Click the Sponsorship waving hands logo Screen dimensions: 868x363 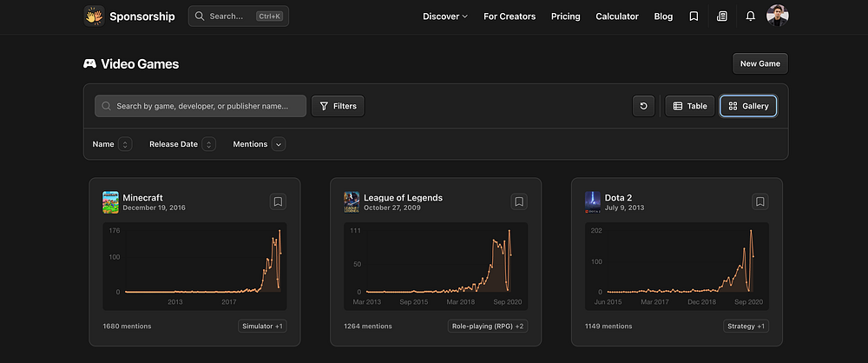click(94, 16)
